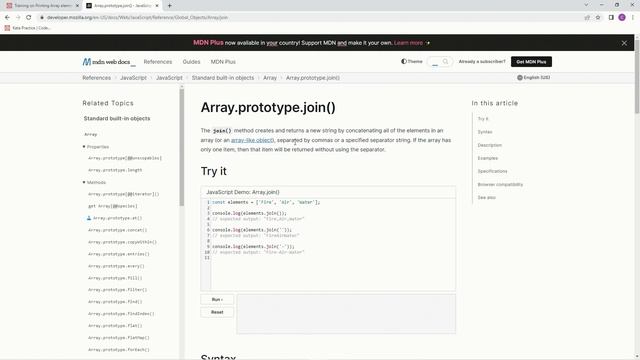Open Array.prototype.entries() in sidebar
The image size is (640, 360).
pos(119,254)
